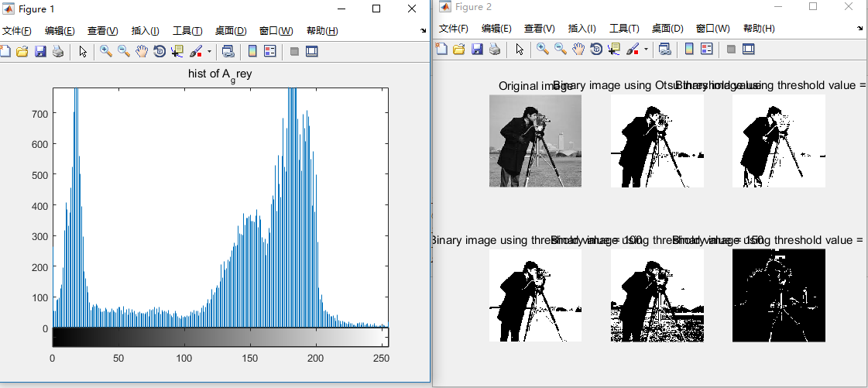Open 查看(V) menu in Figure 2
Viewport: 868px width, 388px height.
540,29
